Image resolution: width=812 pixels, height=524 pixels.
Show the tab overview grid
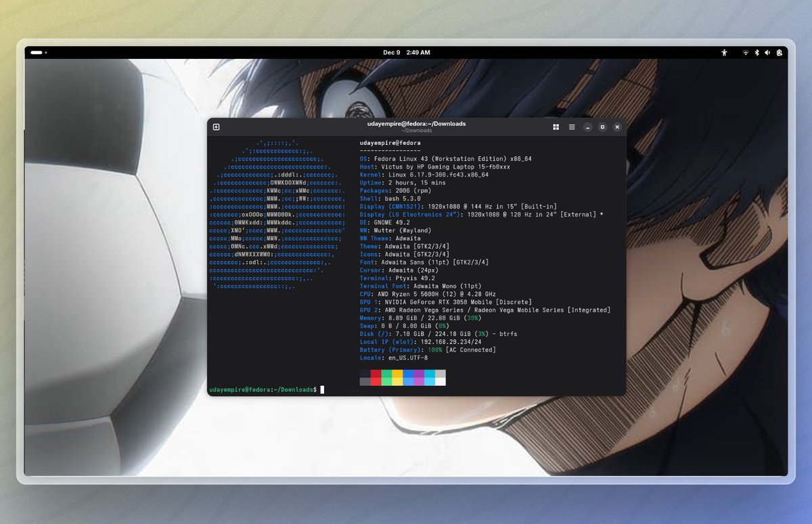(556, 127)
